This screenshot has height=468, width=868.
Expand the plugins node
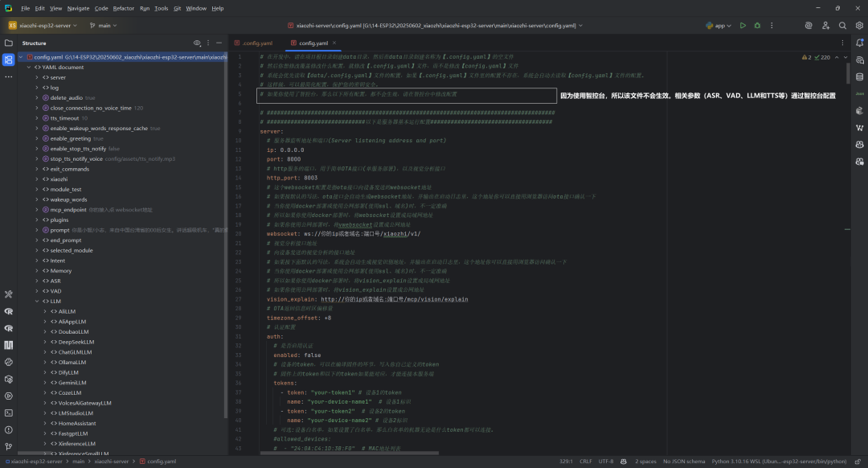tap(37, 220)
